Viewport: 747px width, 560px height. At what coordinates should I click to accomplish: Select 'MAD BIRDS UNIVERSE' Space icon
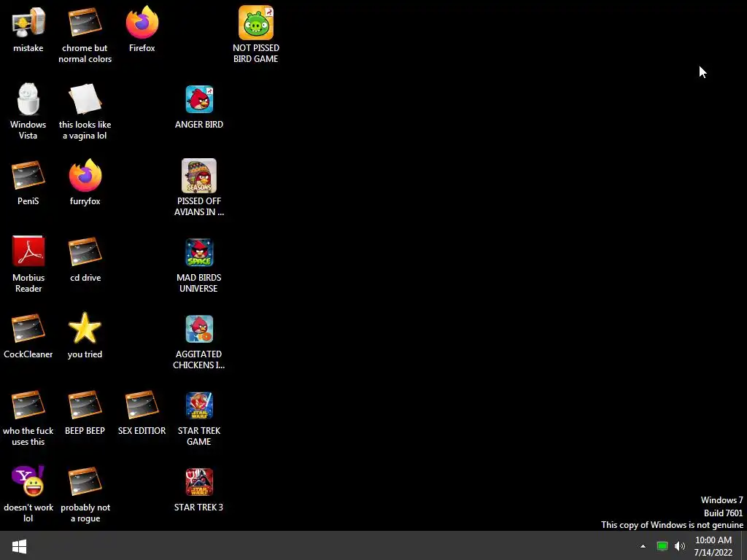[199, 252]
